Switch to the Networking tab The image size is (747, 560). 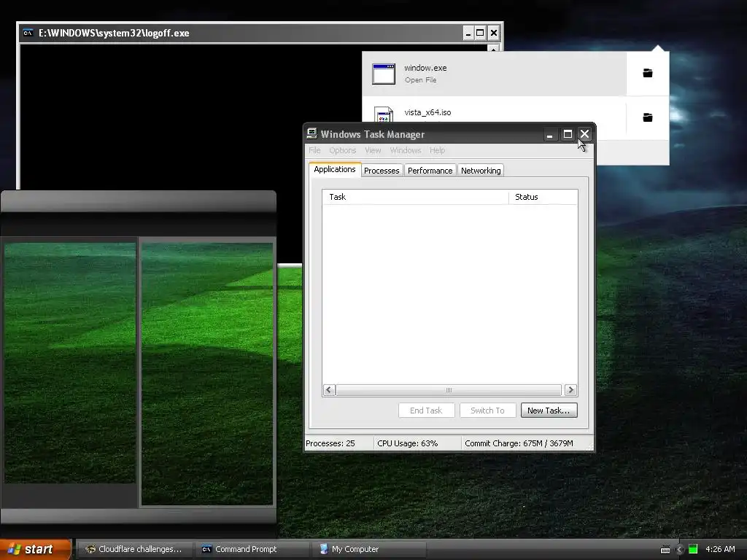pyautogui.click(x=481, y=171)
